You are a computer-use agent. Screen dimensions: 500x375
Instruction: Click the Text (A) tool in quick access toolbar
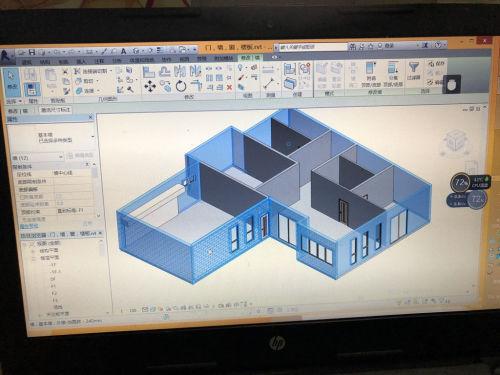(123, 51)
